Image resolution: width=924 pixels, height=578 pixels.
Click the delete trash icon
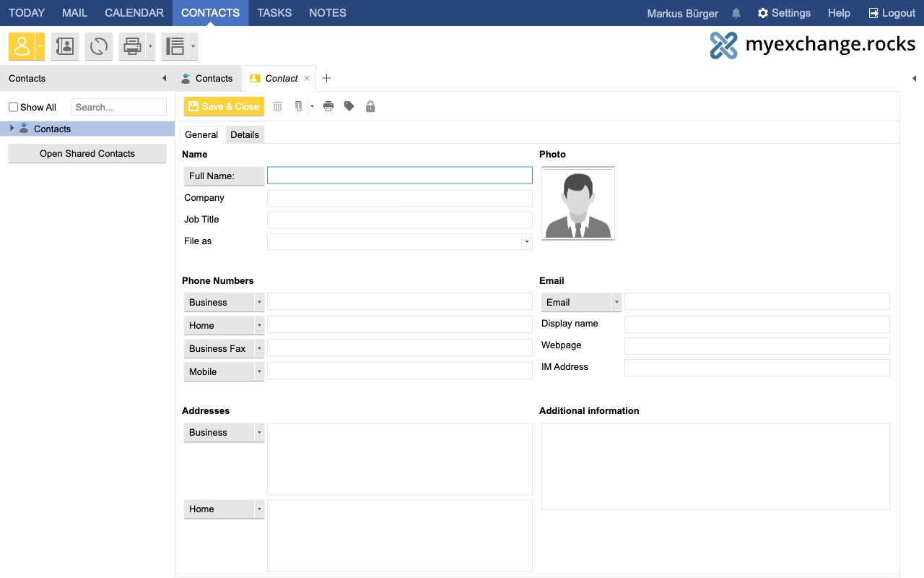[x=277, y=106]
